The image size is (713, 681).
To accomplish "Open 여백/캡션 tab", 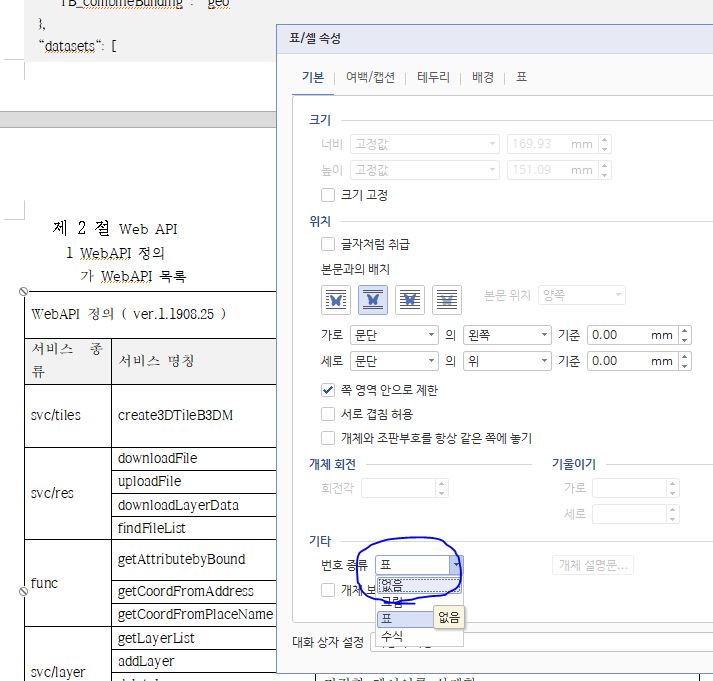I will pyautogui.click(x=370, y=77).
